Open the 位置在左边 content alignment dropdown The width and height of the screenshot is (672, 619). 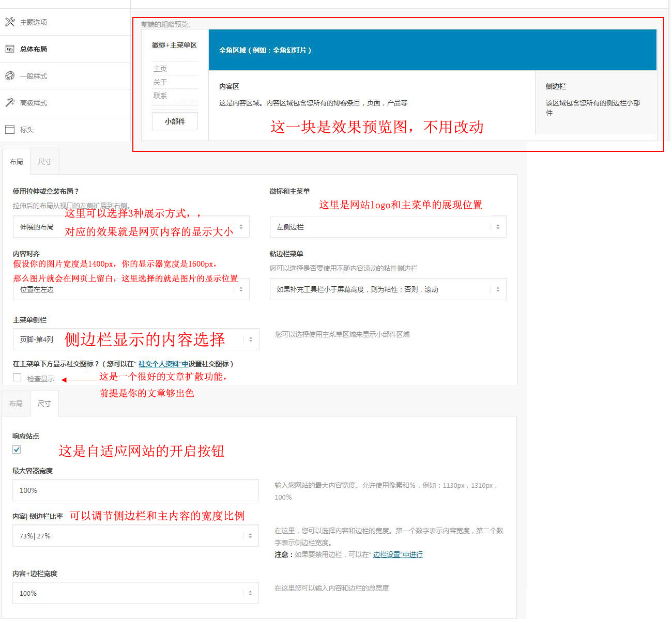[x=131, y=289]
